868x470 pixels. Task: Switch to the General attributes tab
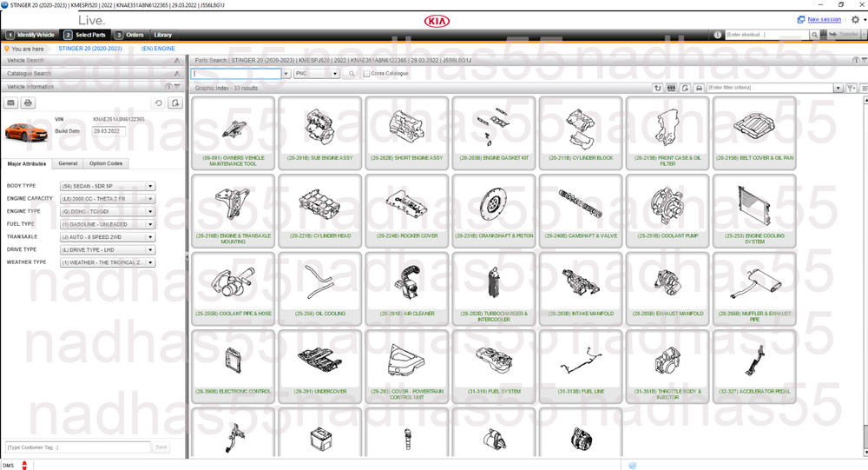(68, 163)
